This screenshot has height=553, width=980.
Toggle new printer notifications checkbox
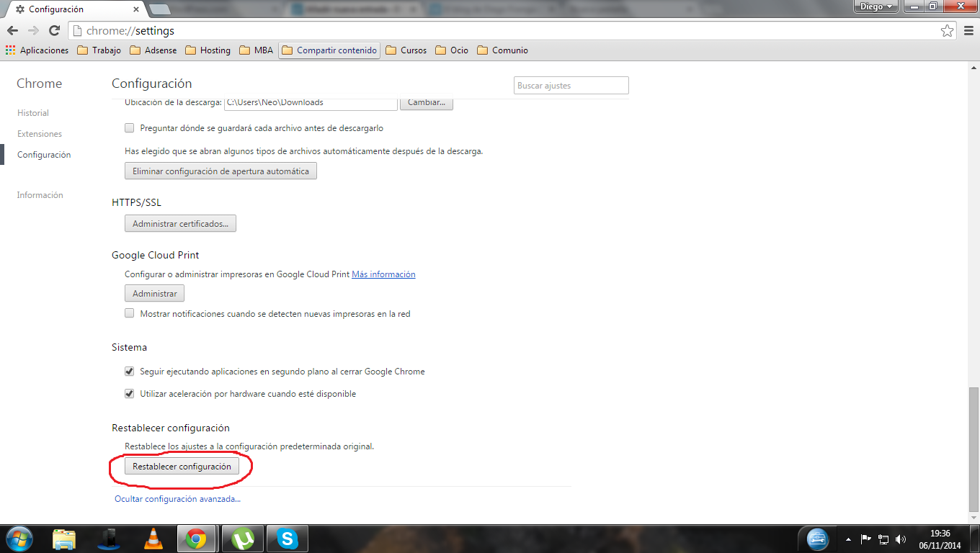(130, 313)
